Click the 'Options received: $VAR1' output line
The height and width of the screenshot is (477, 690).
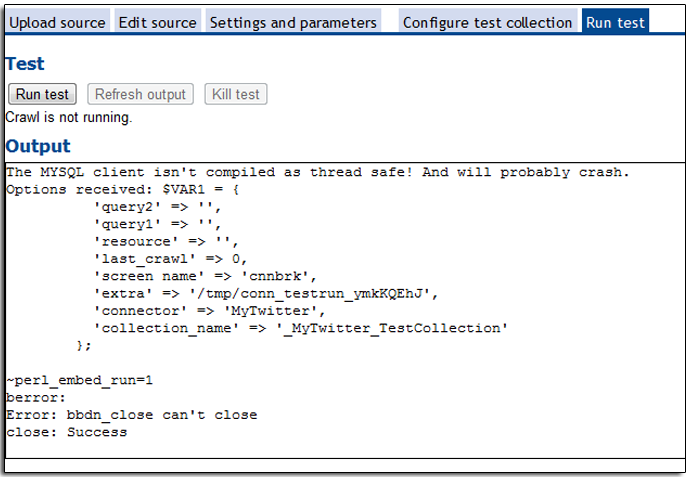tap(123, 190)
